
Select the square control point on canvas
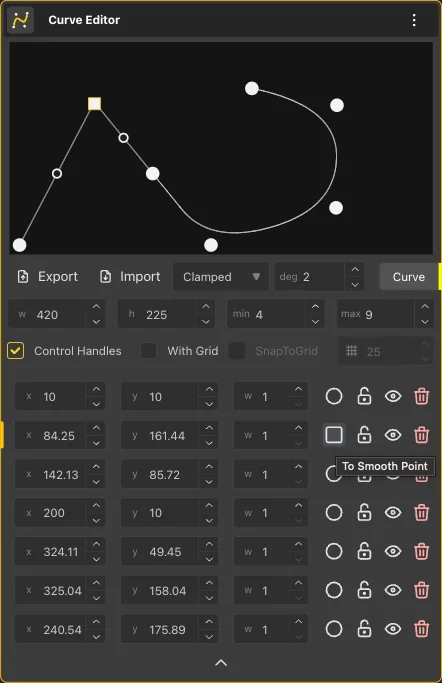[94, 104]
